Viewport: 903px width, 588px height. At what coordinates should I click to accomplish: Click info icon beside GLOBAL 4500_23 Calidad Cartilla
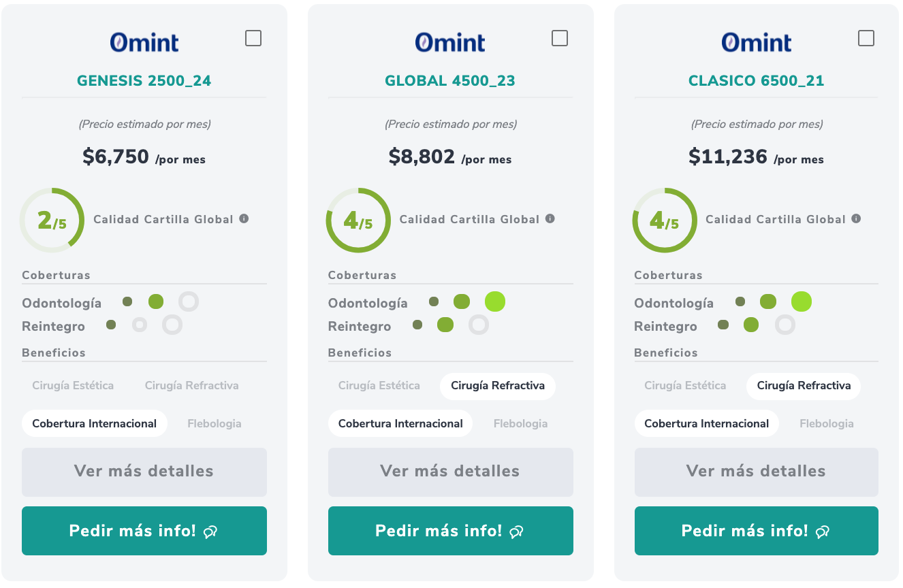550,219
